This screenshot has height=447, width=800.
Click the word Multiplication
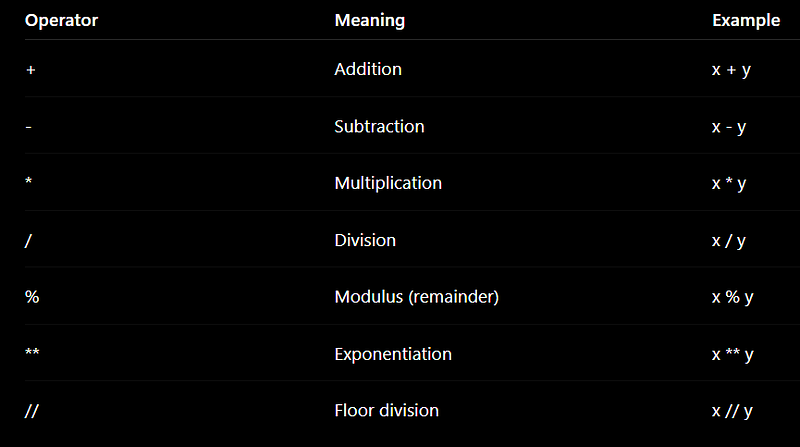tap(388, 183)
